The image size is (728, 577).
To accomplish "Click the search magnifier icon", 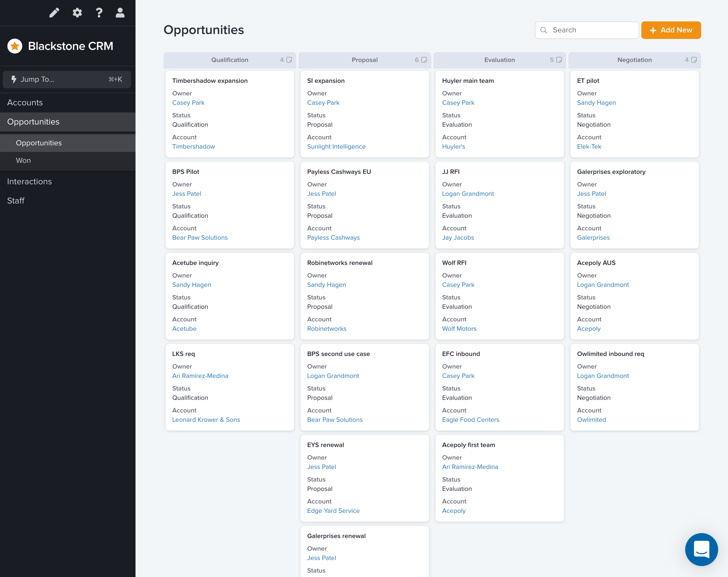I will (x=544, y=30).
